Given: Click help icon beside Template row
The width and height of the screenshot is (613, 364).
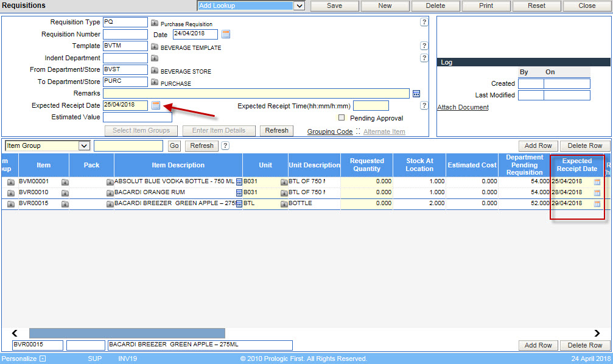Looking at the screenshot, I should (424, 46).
